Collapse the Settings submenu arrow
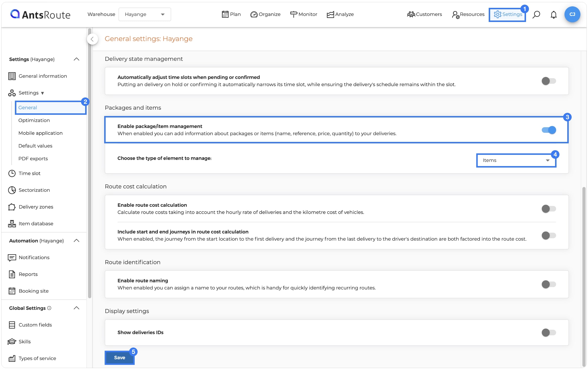 click(42, 93)
